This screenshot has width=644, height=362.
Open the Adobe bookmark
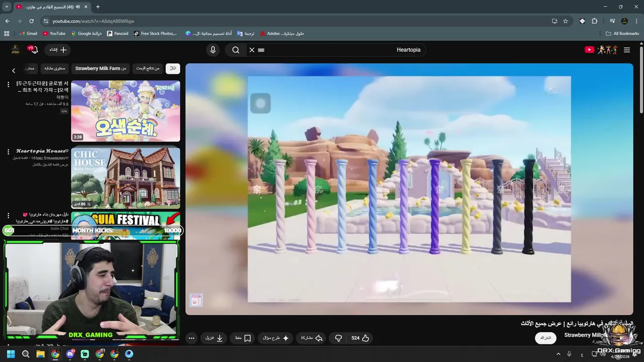tap(282, 34)
